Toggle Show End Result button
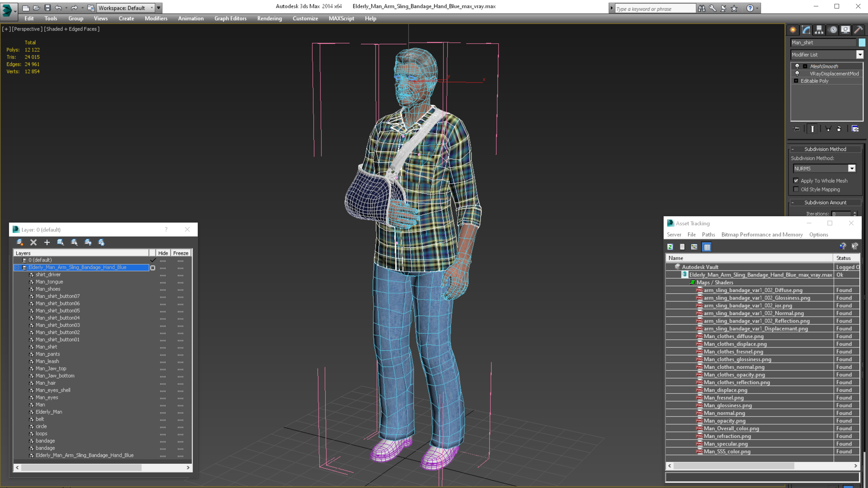Image resolution: width=868 pixels, height=488 pixels. click(813, 129)
